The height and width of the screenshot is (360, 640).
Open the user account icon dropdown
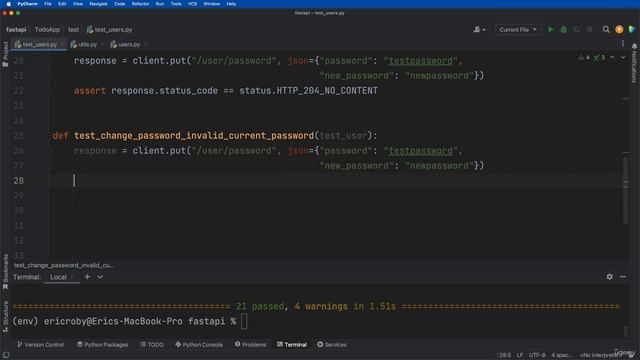coord(479,29)
